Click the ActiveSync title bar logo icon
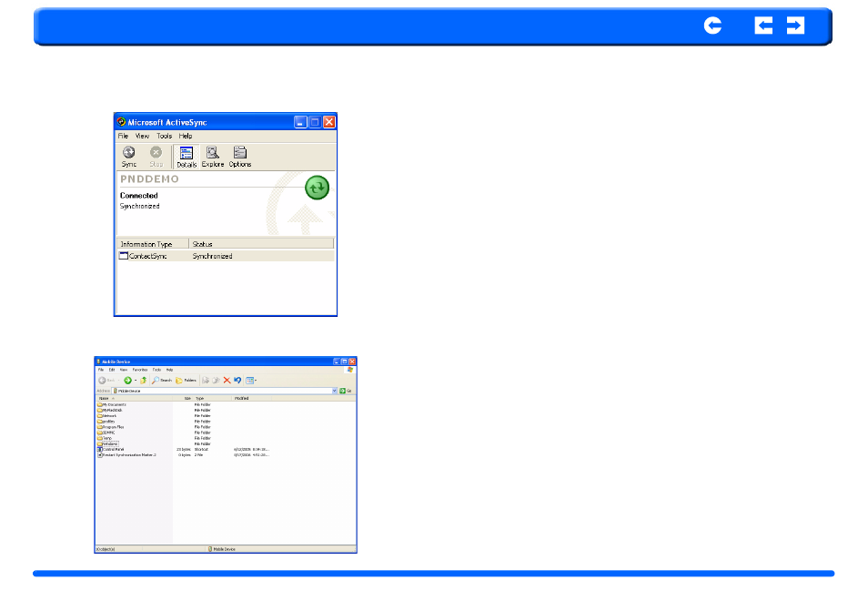Image resolution: width=868 pixels, height=611 pixels. point(121,122)
